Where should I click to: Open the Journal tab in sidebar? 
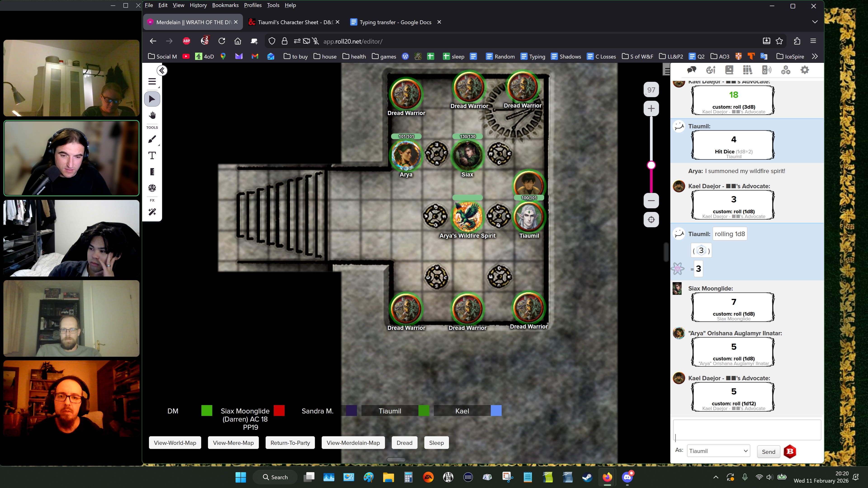click(x=729, y=70)
